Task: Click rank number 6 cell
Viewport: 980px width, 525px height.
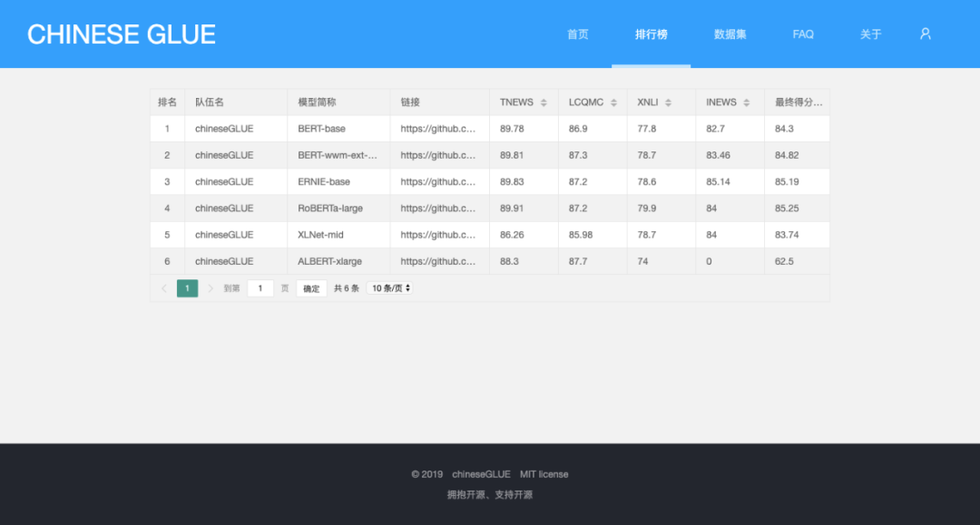Action: click(167, 261)
